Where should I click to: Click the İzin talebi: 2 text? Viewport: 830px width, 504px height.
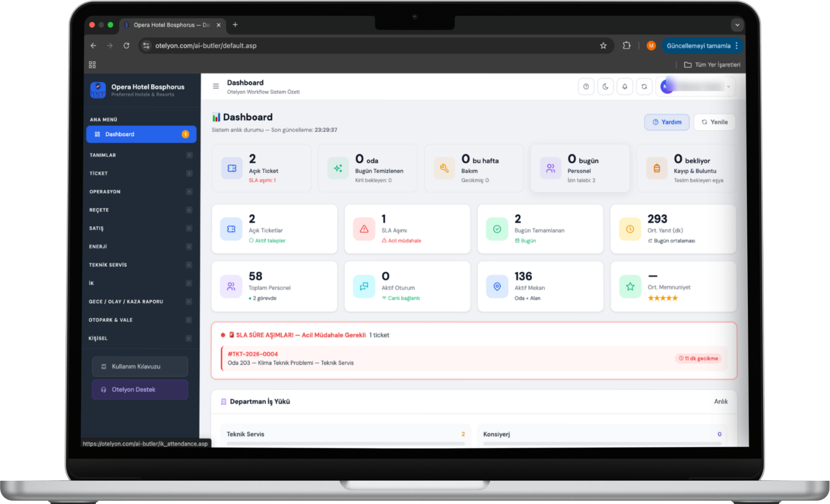(x=581, y=180)
